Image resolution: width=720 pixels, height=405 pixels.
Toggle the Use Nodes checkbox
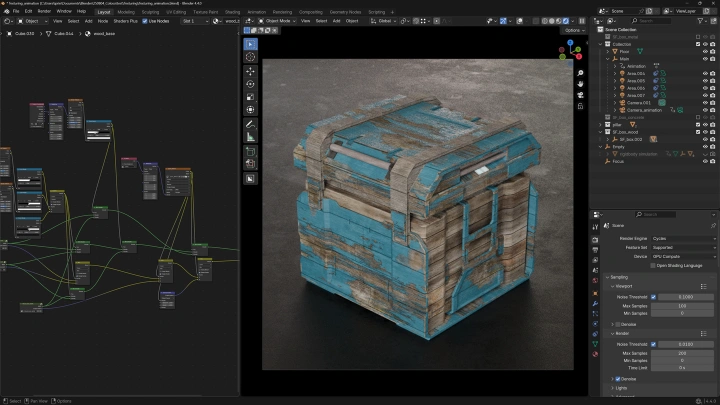(145, 20)
